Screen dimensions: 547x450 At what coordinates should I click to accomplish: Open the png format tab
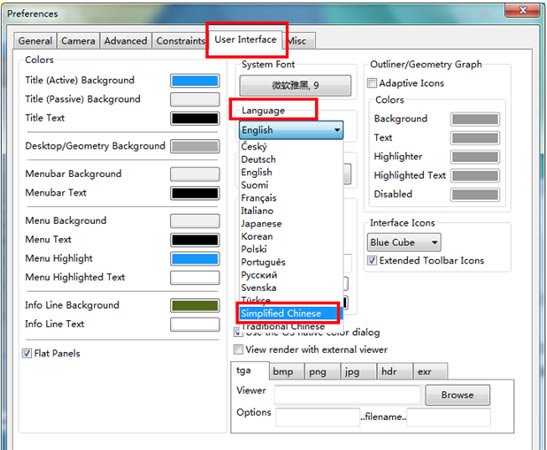coord(322,372)
